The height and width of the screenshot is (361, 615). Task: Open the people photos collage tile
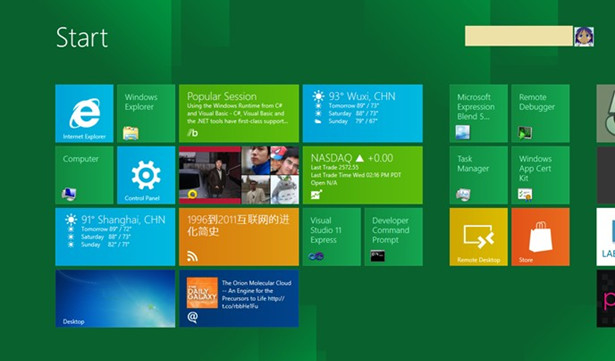tap(239, 175)
